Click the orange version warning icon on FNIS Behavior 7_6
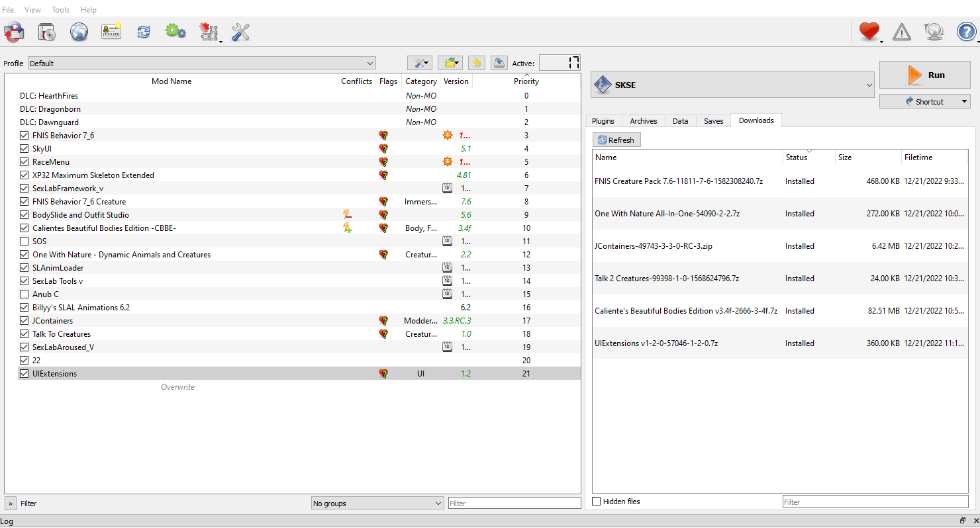The image size is (980, 528). coord(448,135)
